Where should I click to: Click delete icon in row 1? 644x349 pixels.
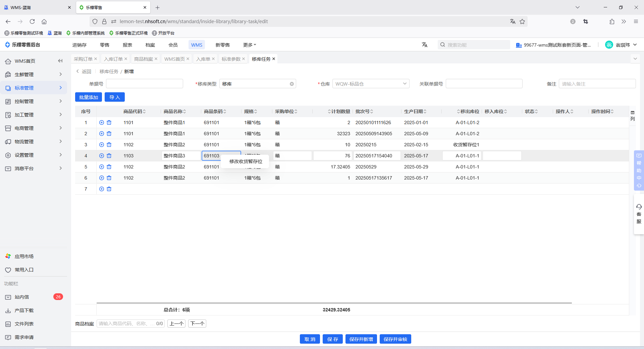(109, 122)
